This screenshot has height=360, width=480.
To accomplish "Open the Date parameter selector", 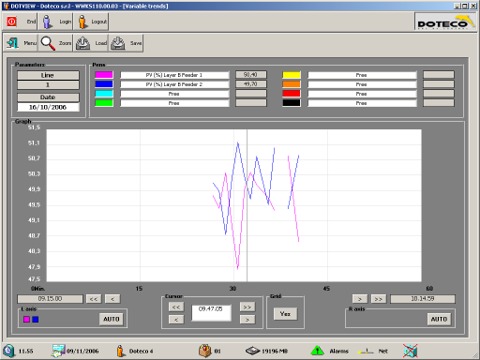I will pyautogui.click(x=48, y=97).
